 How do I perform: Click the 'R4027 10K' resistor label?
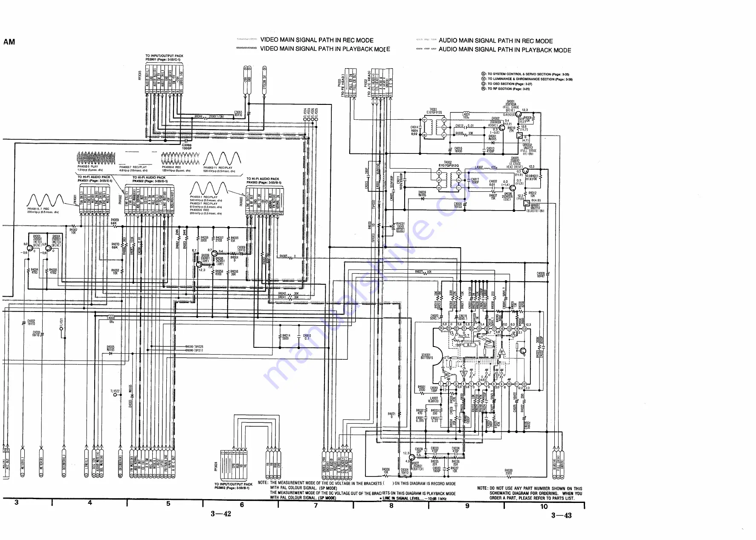pyautogui.click(x=424, y=272)
